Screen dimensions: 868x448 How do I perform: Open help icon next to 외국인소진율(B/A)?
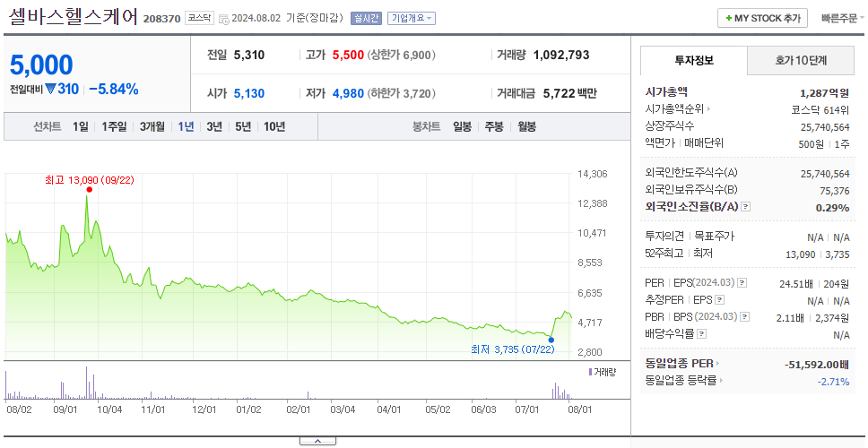[x=746, y=207]
